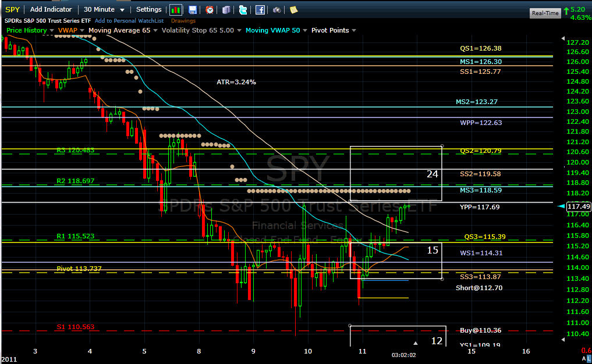592x364 pixels.
Task: Click the R1 115.523 resistance label
Action: pyautogui.click(x=76, y=236)
